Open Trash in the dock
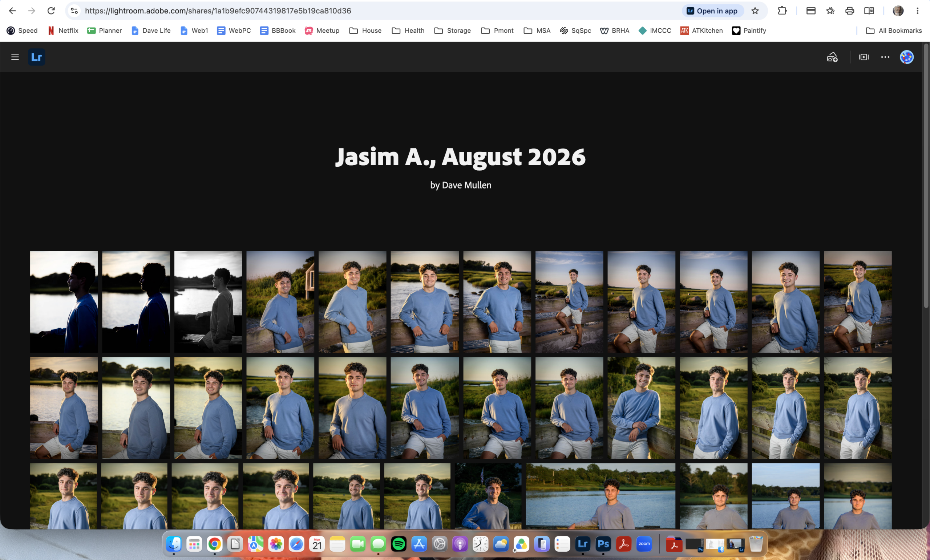 pos(756,544)
